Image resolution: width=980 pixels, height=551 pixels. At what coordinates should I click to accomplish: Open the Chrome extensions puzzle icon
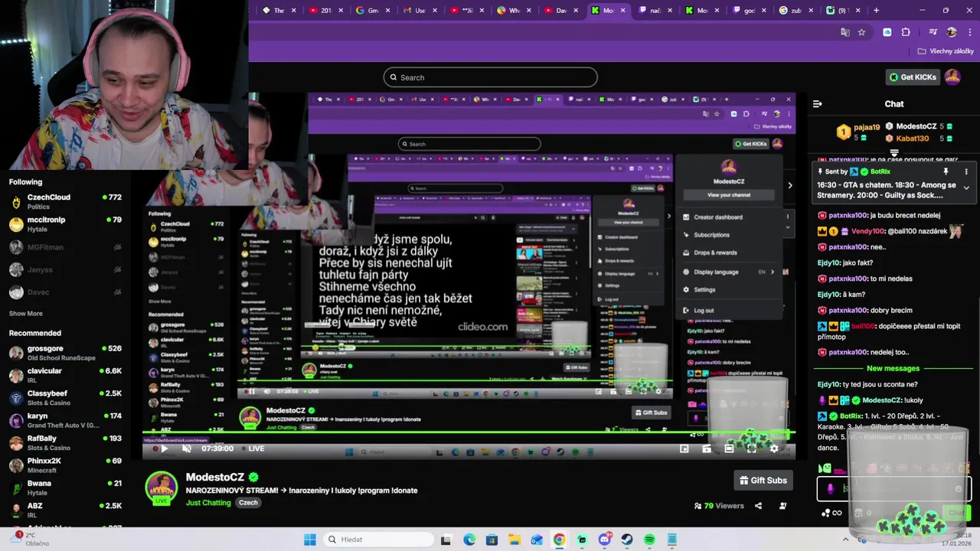(x=906, y=32)
